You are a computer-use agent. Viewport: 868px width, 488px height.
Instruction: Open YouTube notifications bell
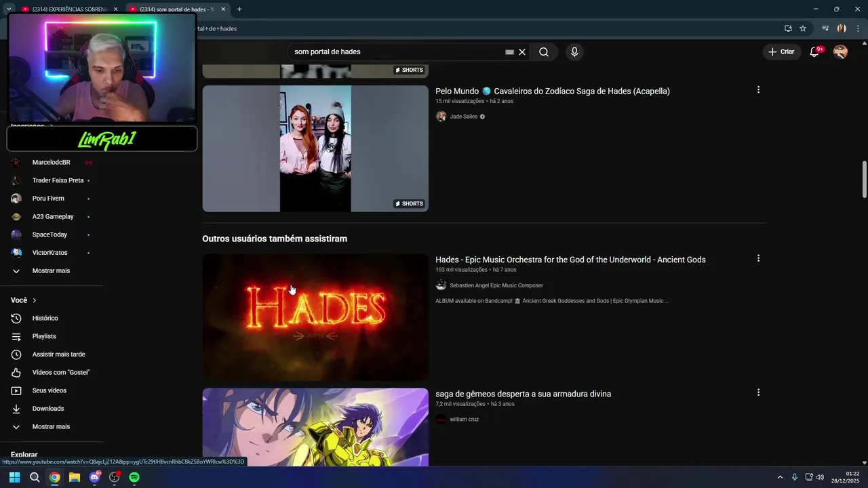815,52
